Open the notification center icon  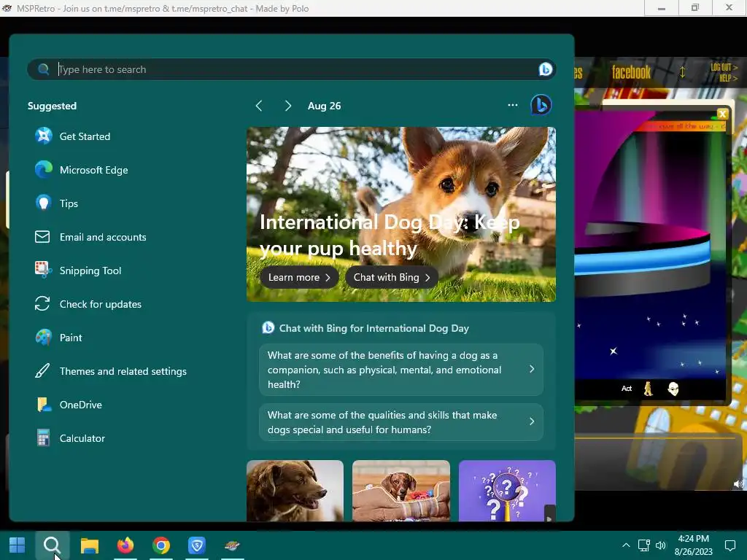click(x=729, y=545)
